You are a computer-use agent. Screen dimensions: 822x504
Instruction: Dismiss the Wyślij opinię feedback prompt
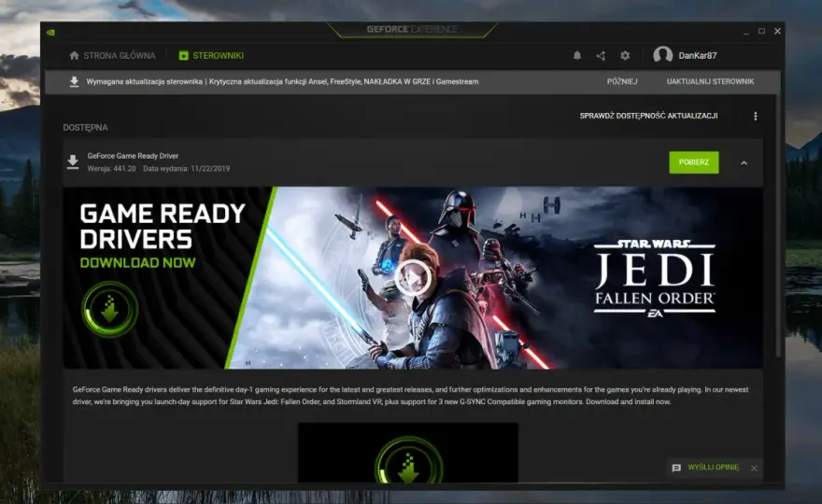coord(754,469)
